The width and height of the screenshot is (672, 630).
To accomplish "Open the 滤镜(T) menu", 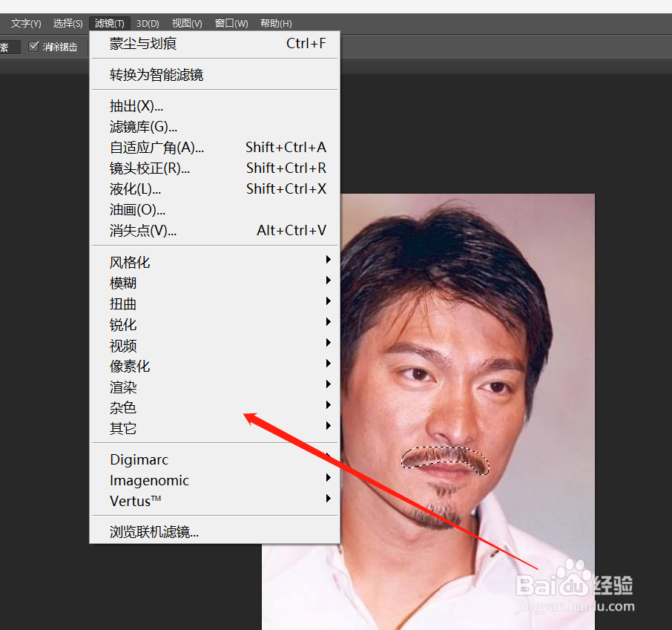I will point(109,23).
